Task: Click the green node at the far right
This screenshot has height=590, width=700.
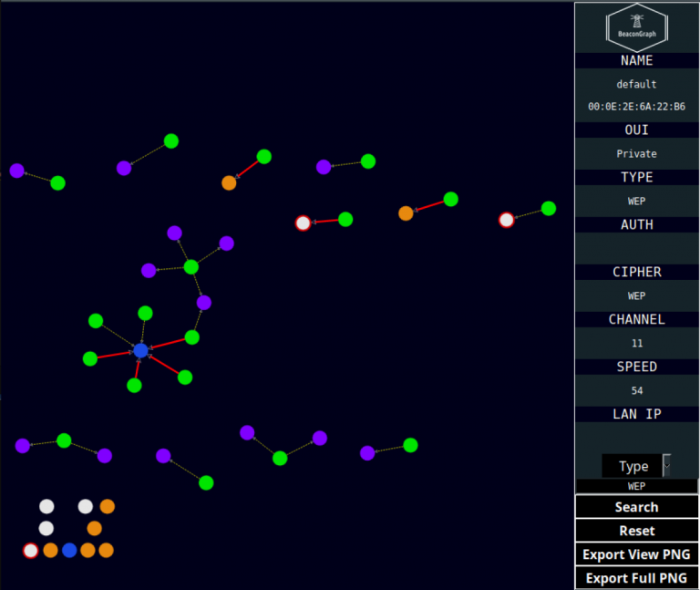Action: click(549, 208)
